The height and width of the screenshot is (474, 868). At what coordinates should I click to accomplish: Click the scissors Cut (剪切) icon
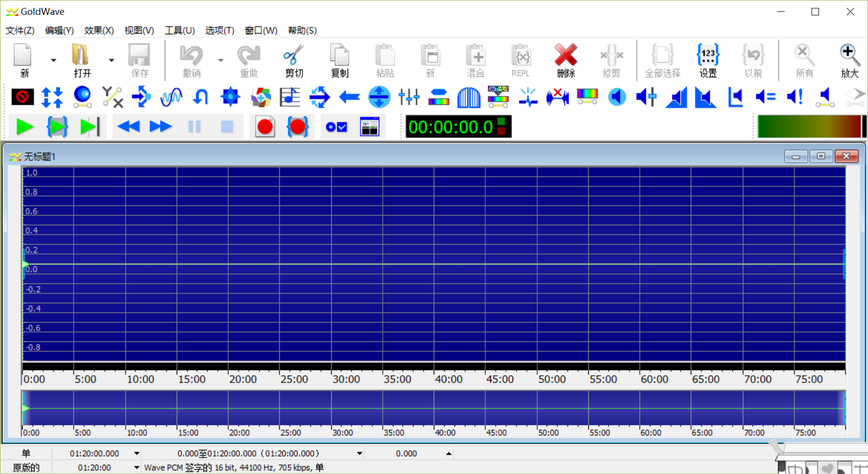[294, 60]
